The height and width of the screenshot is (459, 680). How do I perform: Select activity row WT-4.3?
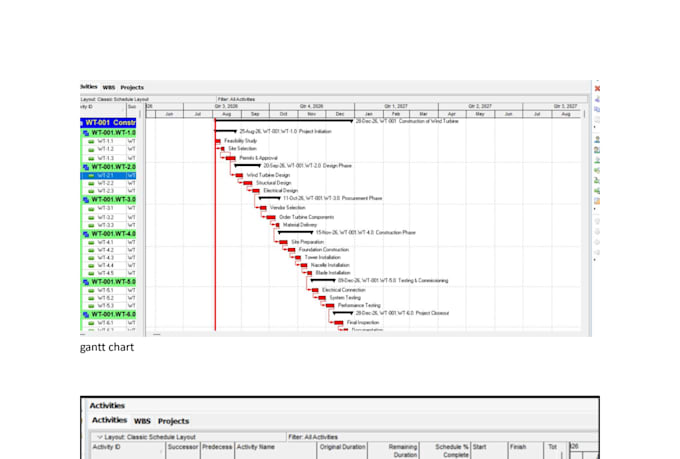click(109, 258)
